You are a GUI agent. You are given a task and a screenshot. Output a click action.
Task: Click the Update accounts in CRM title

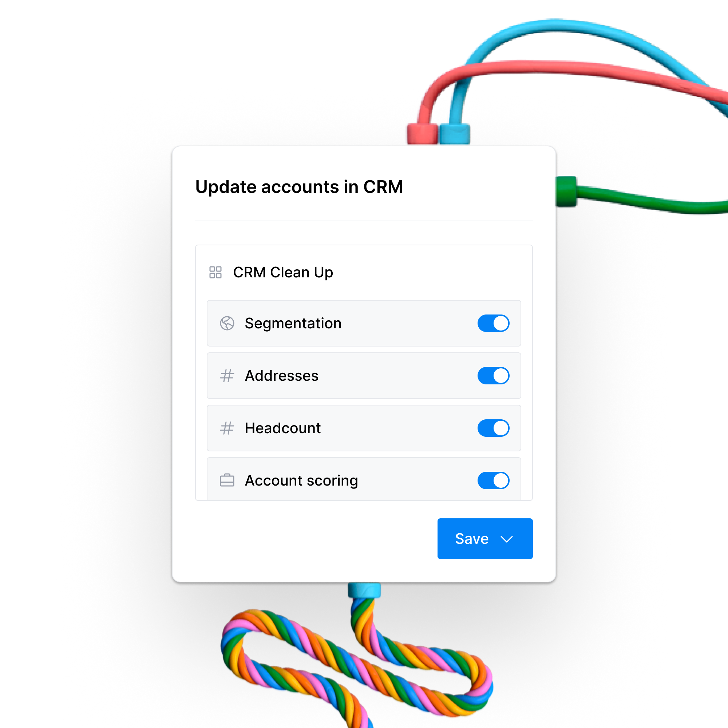tap(299, 187)
